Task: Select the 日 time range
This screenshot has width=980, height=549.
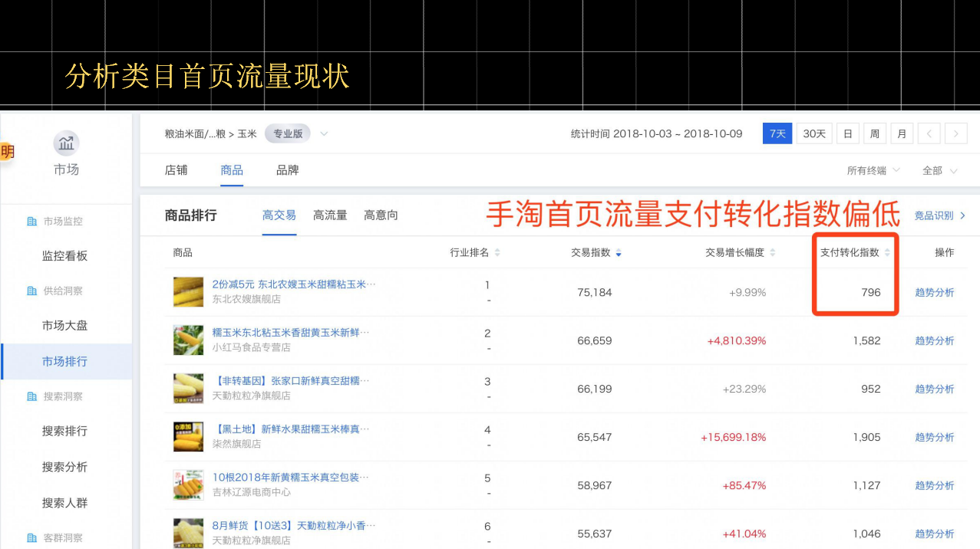Action: click(848, 133)
